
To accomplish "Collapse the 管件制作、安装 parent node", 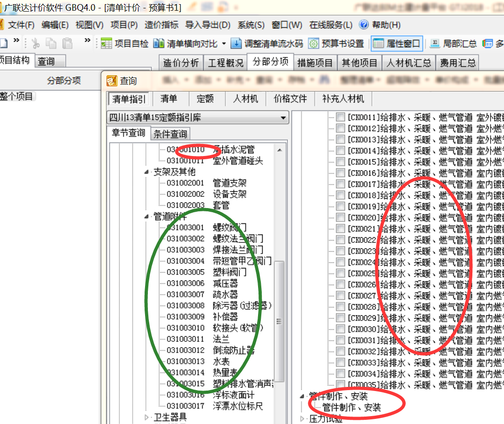I will point(302,396).
